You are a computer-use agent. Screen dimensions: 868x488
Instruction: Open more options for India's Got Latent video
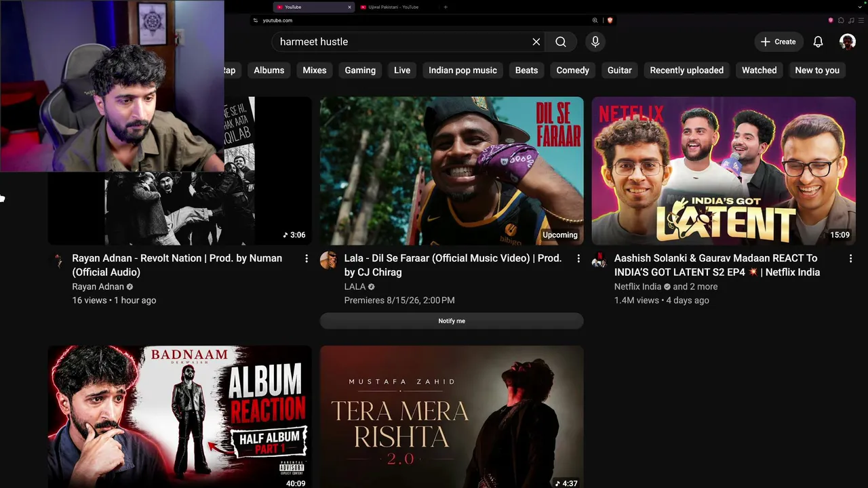click(x=850, y=258)
